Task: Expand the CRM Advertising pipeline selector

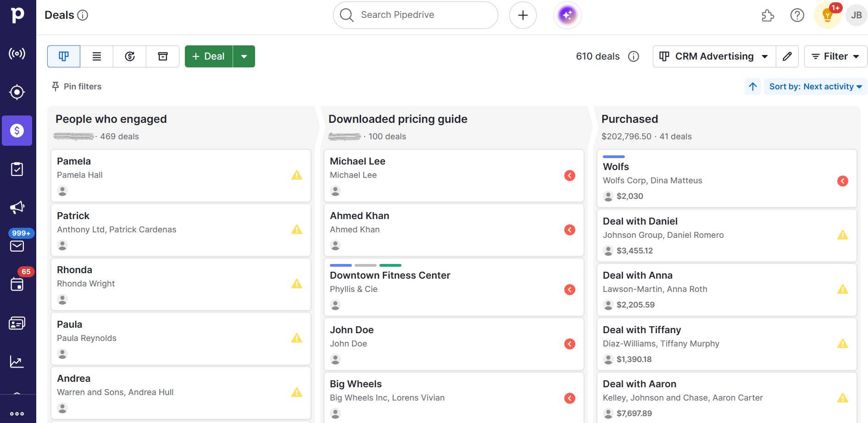Action: click(x=713, y=56)
